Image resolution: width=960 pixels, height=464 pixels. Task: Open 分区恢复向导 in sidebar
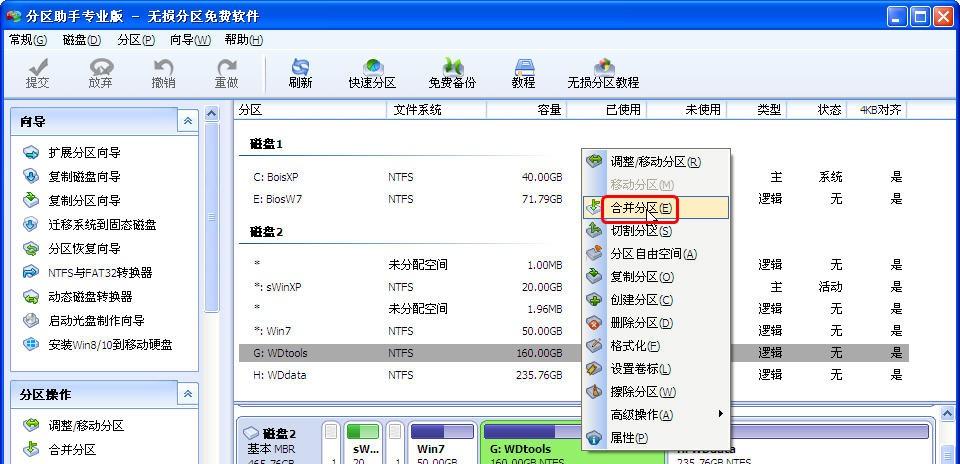tap(72, 249)
